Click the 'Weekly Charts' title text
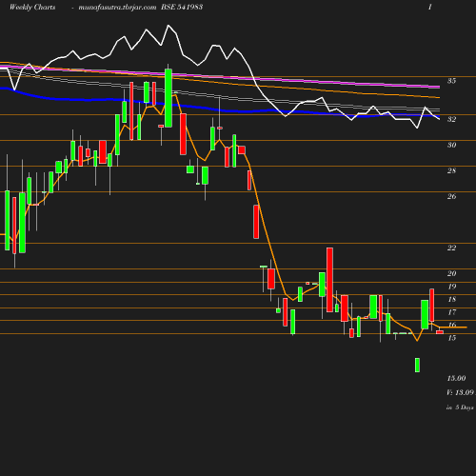 tap(32, 7)
